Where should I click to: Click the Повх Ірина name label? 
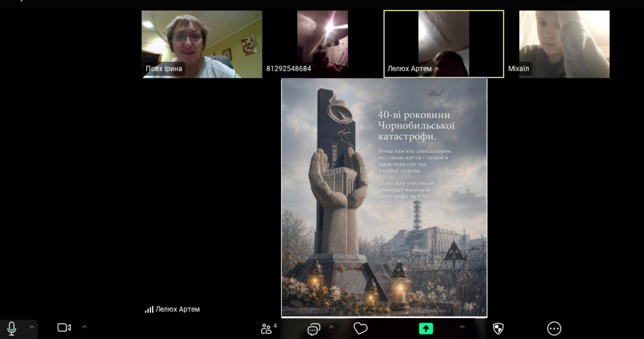tap(164, 69)
